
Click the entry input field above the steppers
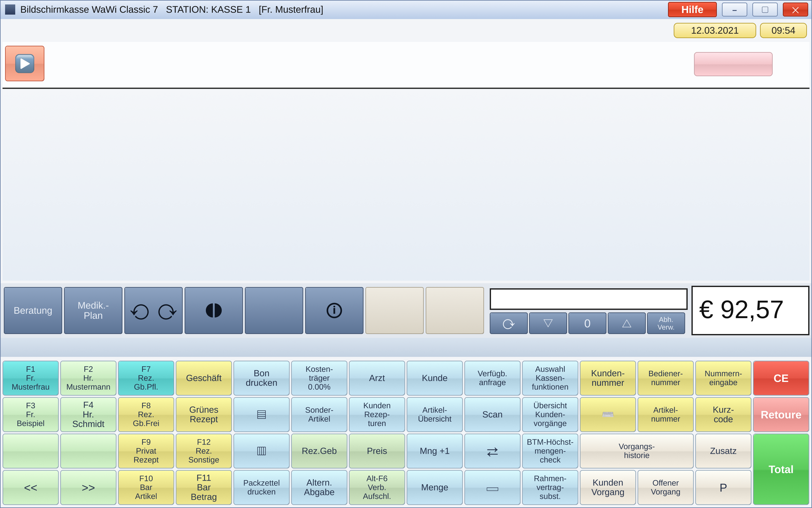pyautogui.click(x=588, y=299)
